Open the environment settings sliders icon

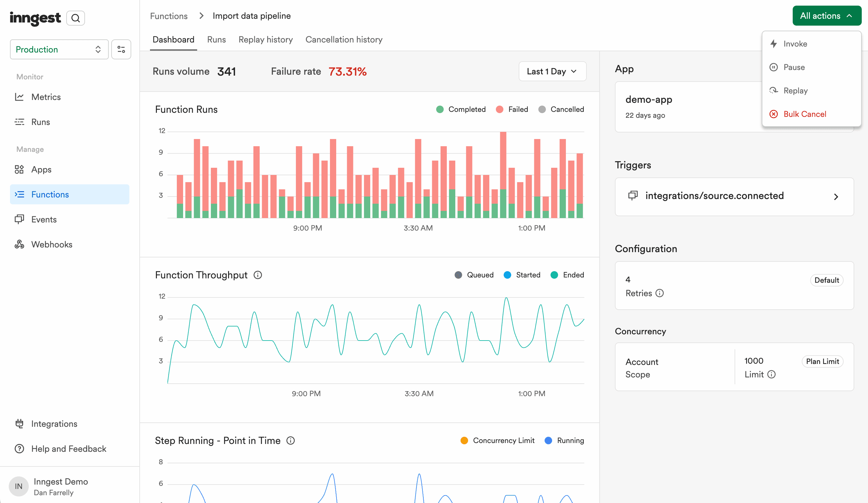121,49
